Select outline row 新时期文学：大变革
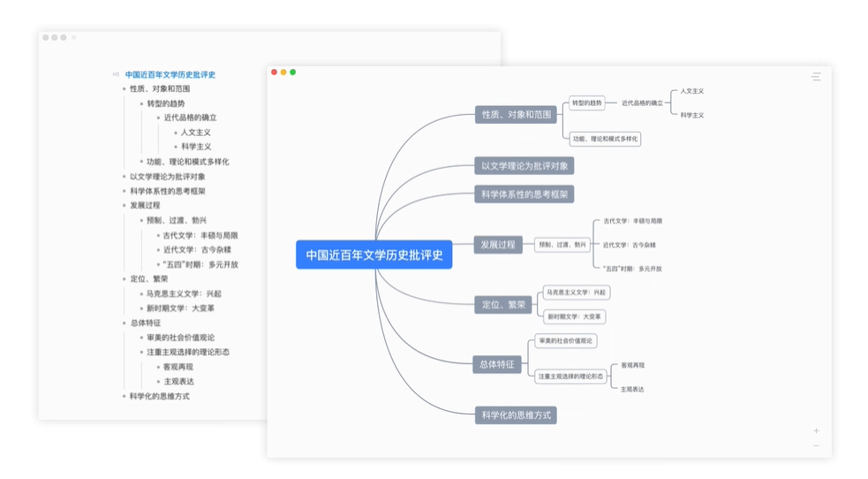868x479 pixels. [x=180, y=308]
